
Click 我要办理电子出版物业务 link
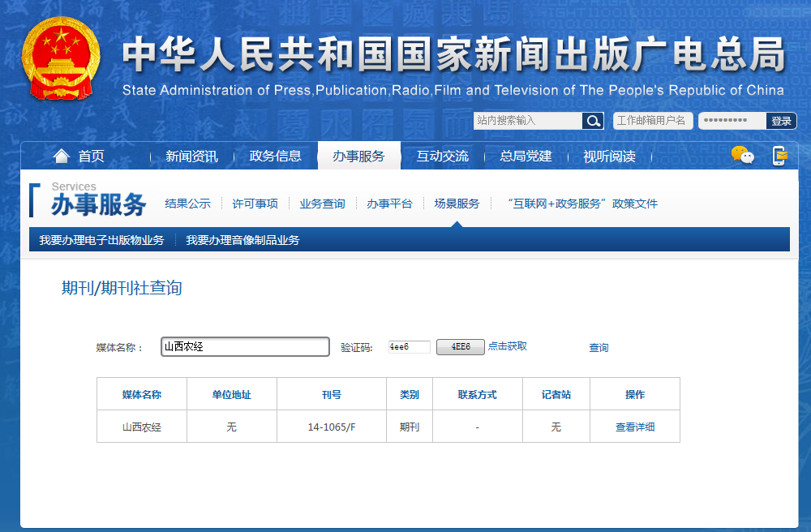click(102, 240)
